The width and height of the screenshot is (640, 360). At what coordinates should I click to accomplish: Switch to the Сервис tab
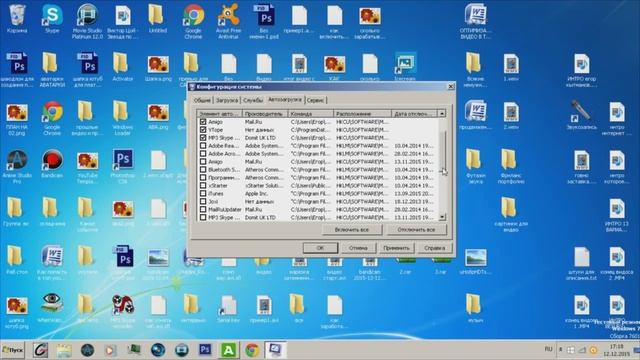316,100
